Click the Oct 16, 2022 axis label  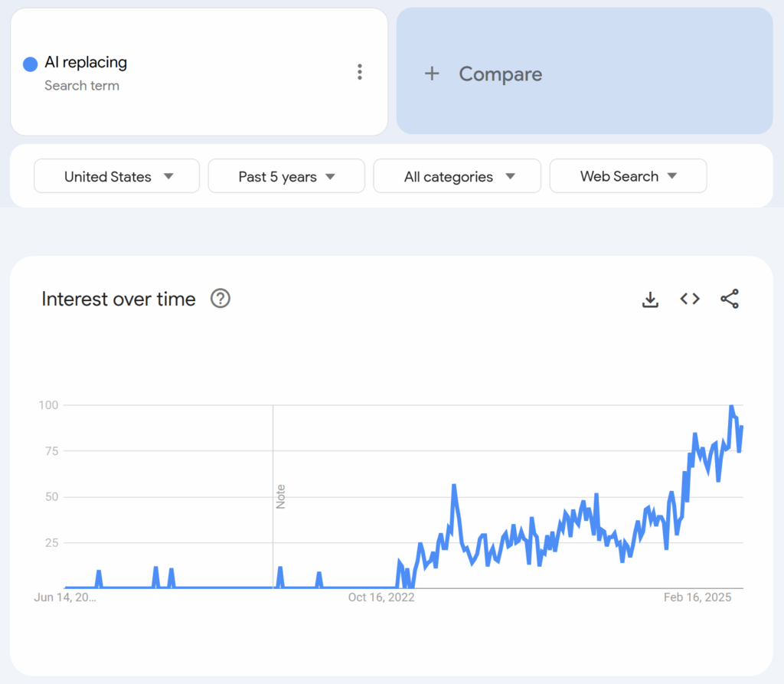[x=381, y=597]
